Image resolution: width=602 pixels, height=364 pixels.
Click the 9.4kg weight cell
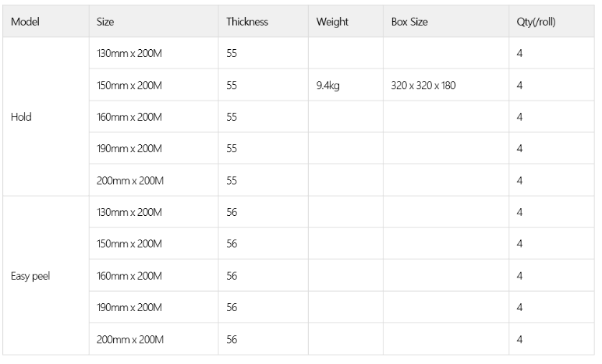328,86
